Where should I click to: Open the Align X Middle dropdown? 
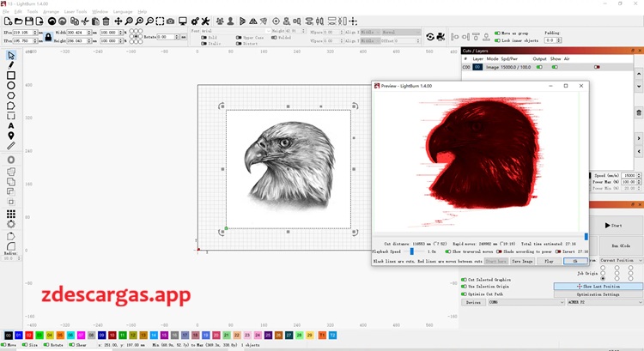pyautogui.click(x=370, y=32)
